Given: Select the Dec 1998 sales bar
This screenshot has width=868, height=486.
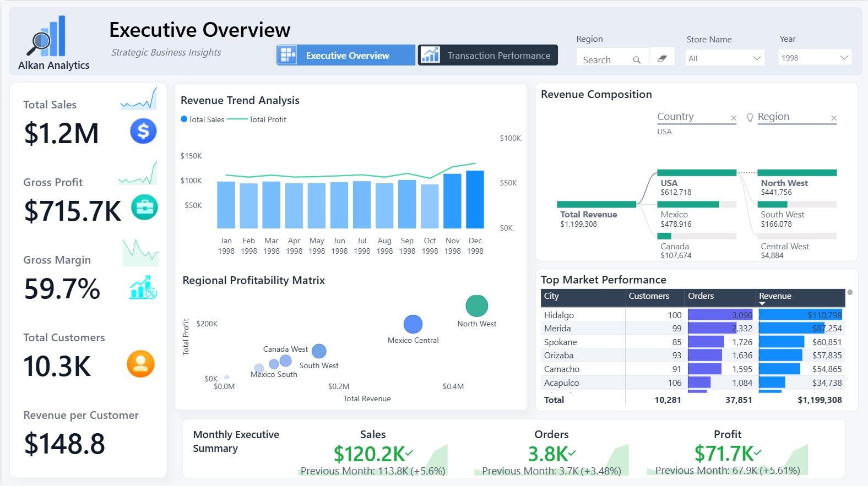Looking at the screenshot, I should (x=475, y=199).
